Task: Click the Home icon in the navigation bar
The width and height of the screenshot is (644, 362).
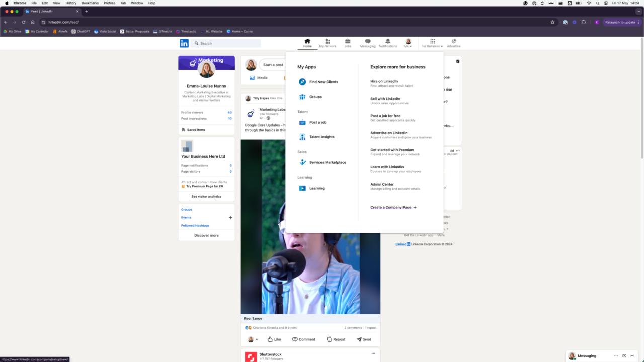Action: [x=307, y=42]
